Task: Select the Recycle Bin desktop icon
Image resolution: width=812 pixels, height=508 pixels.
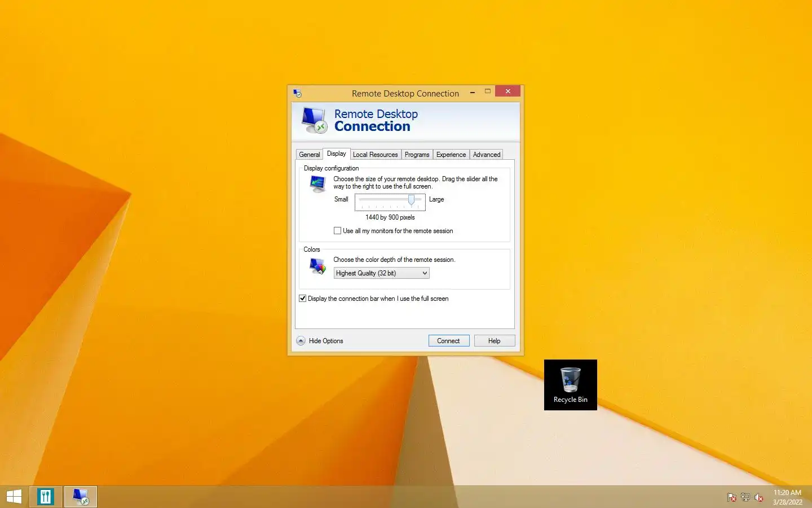Action: [571, 385]
